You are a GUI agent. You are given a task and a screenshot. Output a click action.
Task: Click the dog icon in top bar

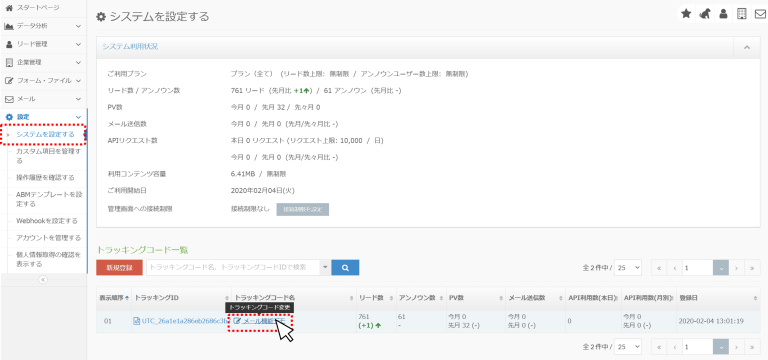pos(705,14)
